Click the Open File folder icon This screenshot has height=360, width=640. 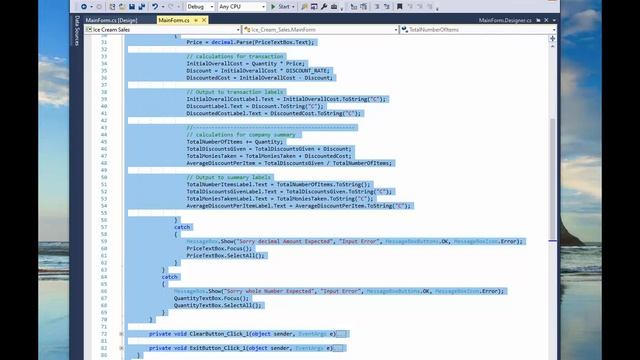(122, 7)
